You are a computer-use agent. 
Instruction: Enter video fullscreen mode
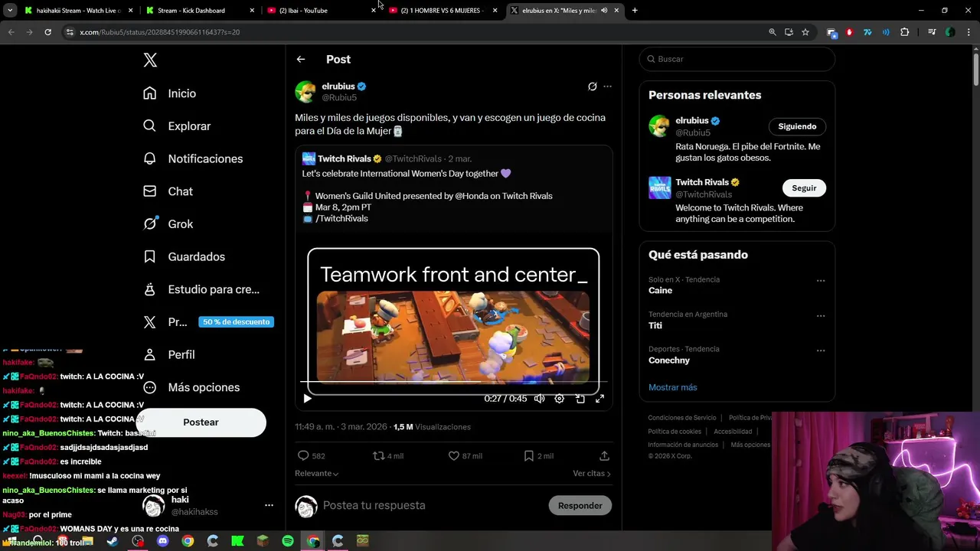coord(599,399)
